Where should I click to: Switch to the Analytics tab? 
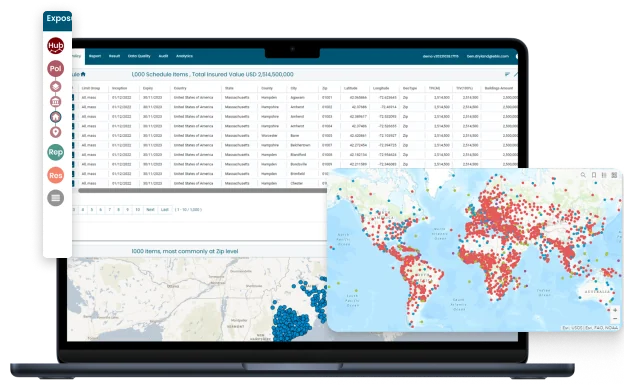tap(184, 56)
